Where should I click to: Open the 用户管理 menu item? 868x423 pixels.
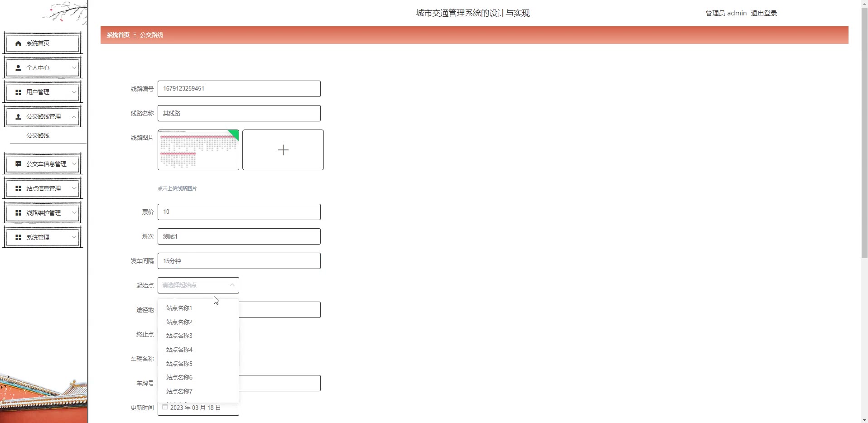[x=43, y=92]
